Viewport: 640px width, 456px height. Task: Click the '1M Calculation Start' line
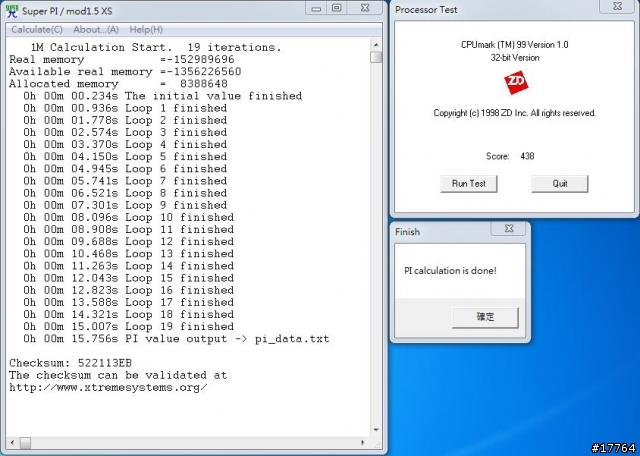pyautogui.click(x=156, y=47)
